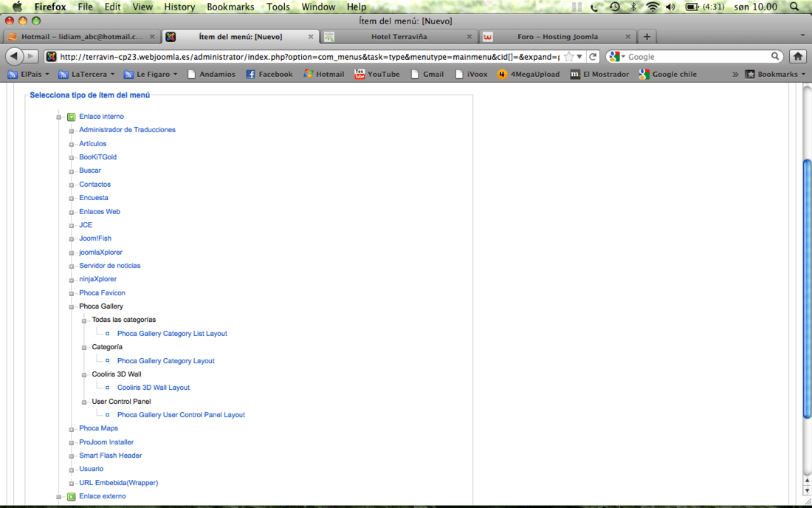Click the vertical page scrollbar thumb
The height and width of the screenshot is (508, 812).
807,289
